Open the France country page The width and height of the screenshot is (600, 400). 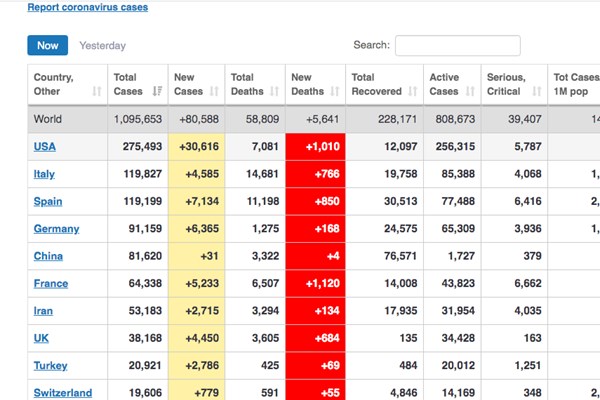coord(51,284)
